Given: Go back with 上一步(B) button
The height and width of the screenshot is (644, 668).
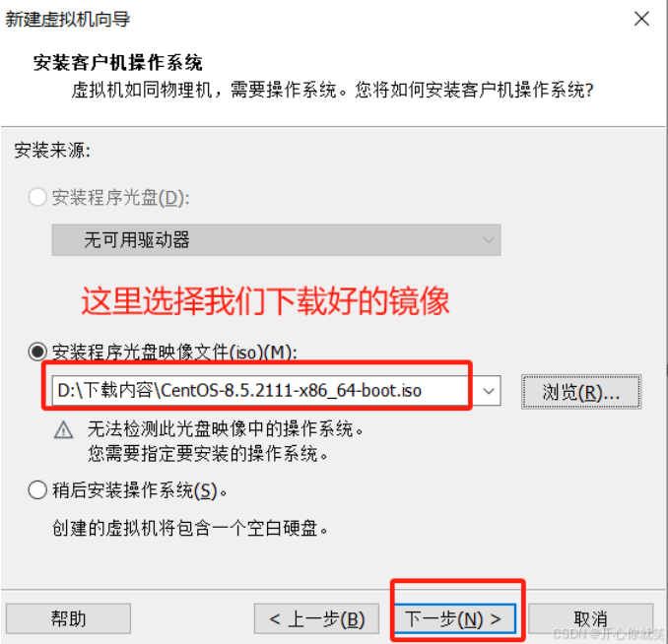Looking at the screenshot, I should pyautogui.click(x=316, y=618).
